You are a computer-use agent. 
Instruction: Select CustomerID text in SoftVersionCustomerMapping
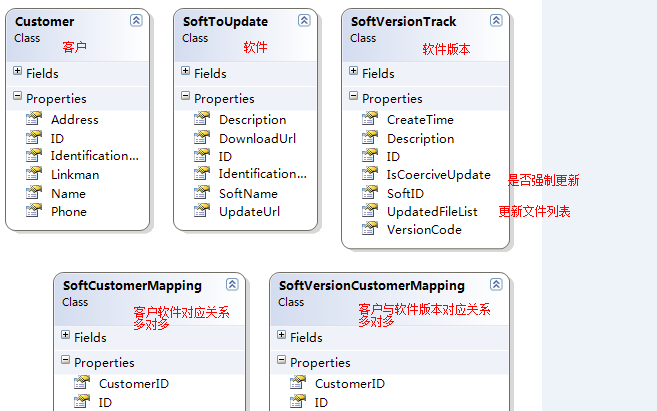click(x=349, y=383)
